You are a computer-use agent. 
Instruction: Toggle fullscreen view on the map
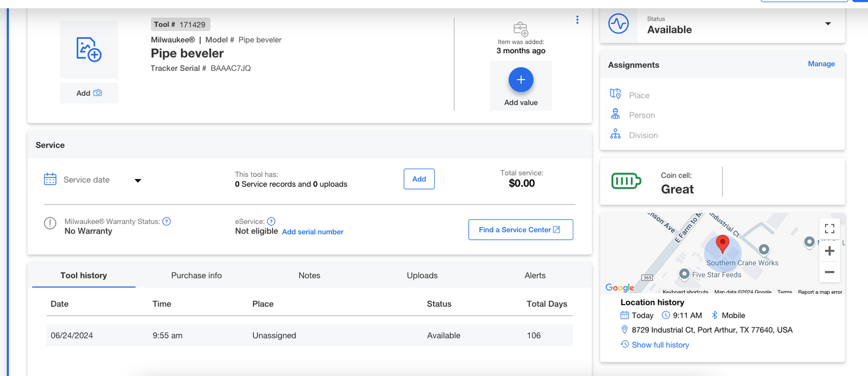(829, 228)
